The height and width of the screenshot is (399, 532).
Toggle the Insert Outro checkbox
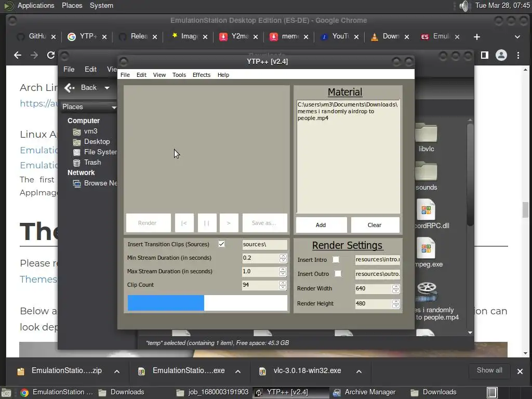point(338,273)
